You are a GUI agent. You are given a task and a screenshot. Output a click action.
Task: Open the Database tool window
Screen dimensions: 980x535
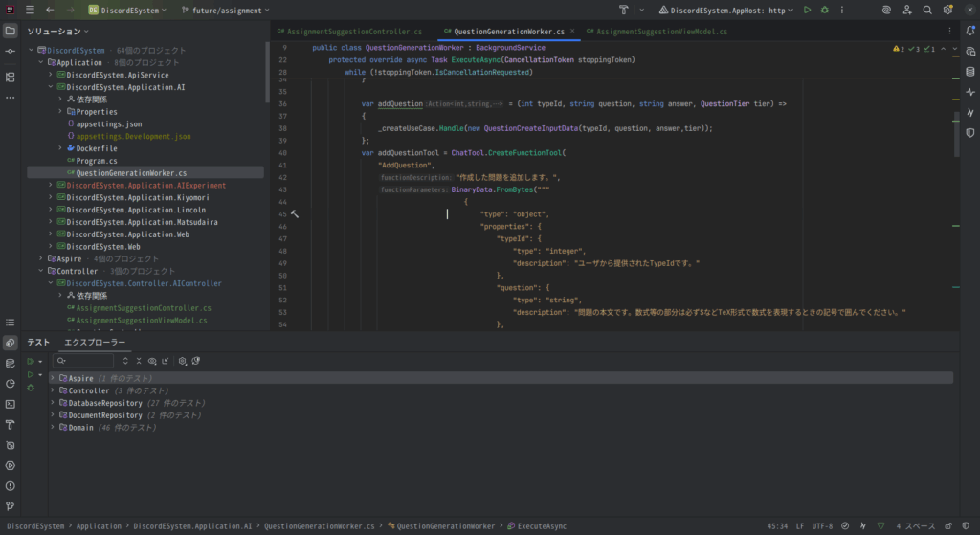tap(969, 72)
